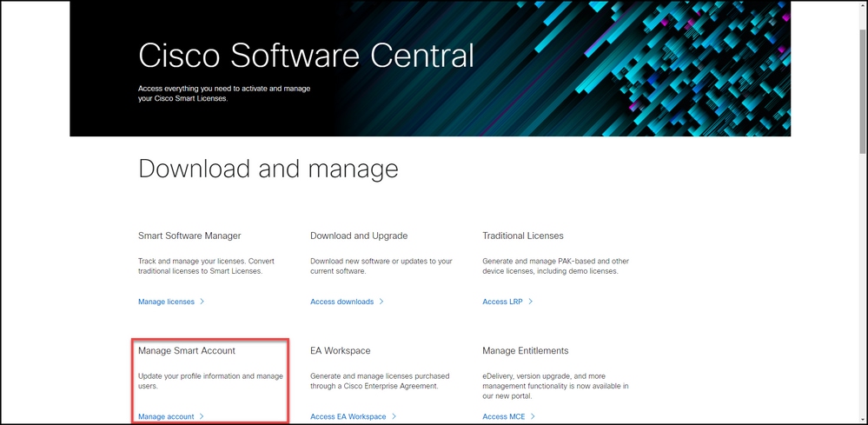Click the Download and manage section heading
The image size is (868, 425).
tap(268, 169)
